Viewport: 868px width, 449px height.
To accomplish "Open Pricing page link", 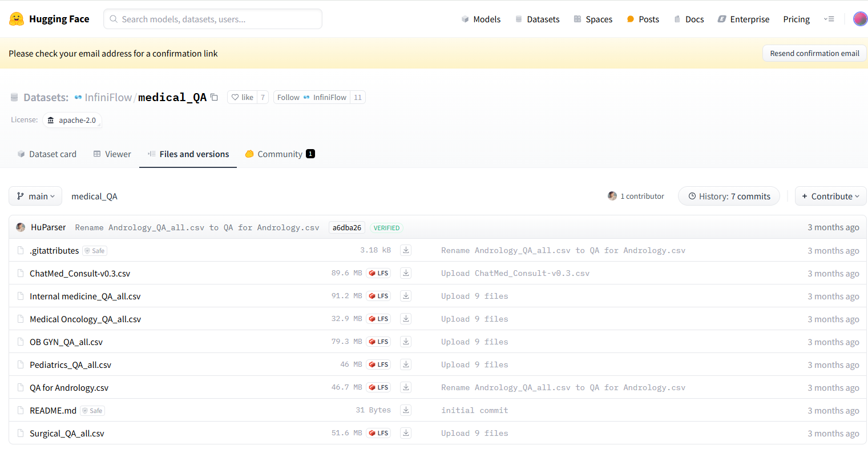I will pyautogui.click(x=796, y=19).
